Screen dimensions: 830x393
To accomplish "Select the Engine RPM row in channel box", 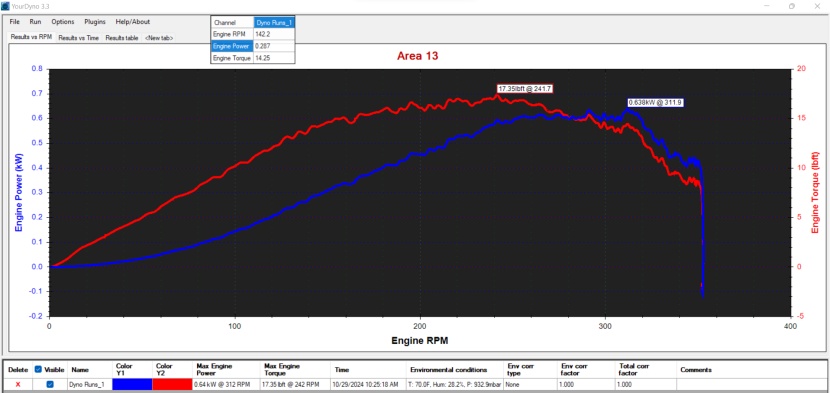I will point(232,34).
